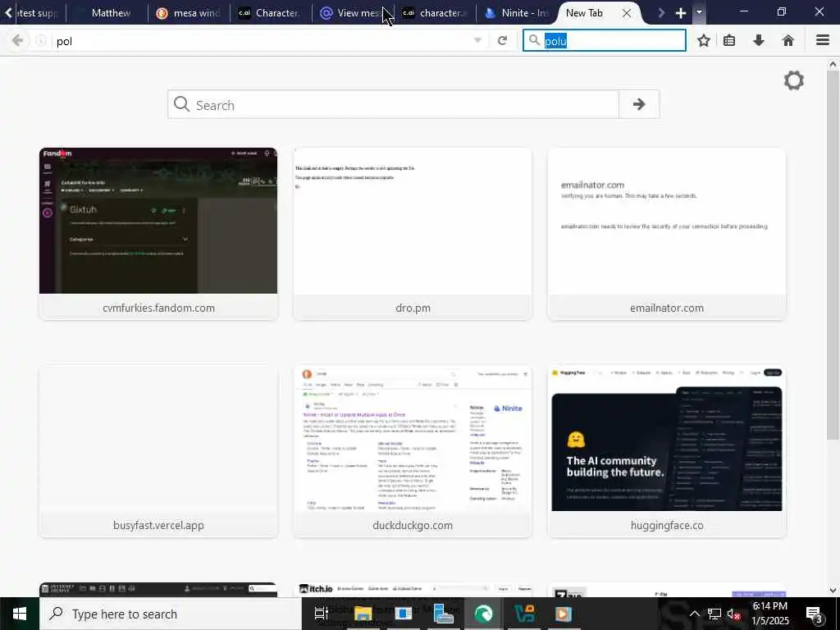Open the address bar history dropdown

coord(477,41)
